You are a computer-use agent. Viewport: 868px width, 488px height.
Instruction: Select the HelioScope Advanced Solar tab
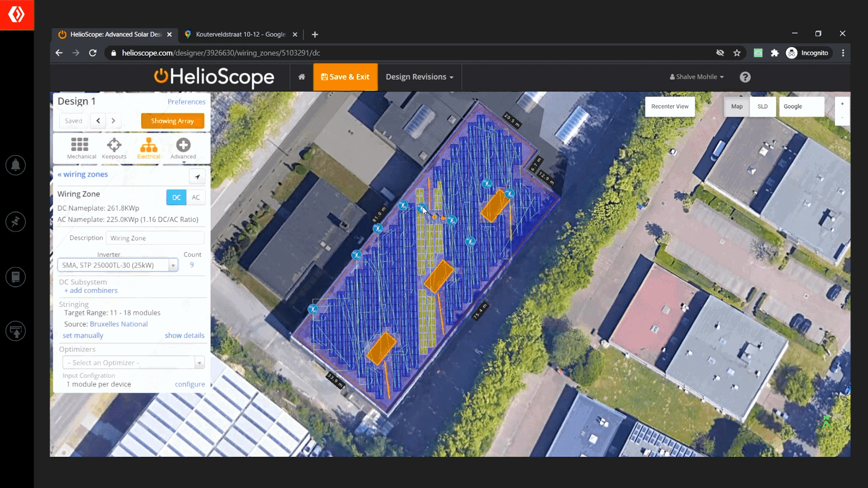tap(116, 34)
